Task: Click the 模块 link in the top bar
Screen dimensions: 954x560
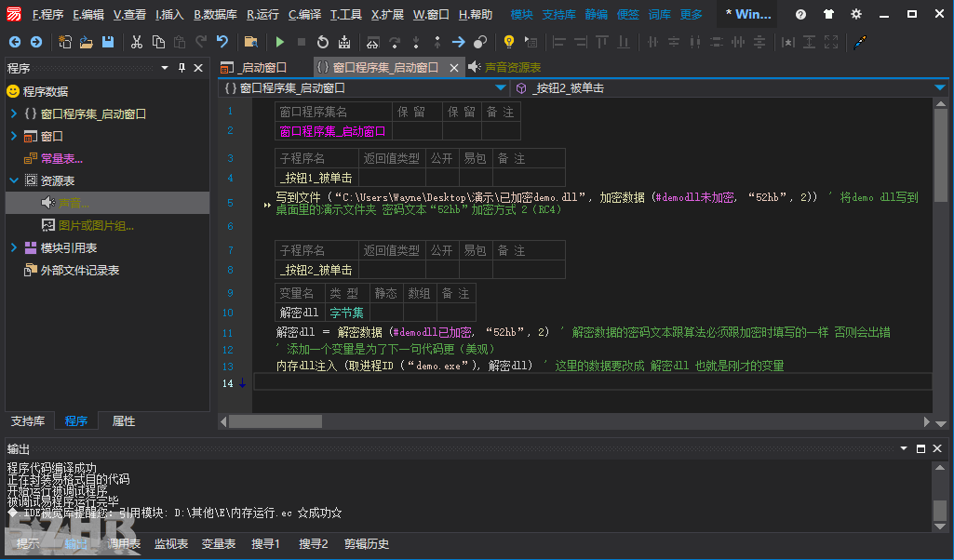Action: point(521,14)
